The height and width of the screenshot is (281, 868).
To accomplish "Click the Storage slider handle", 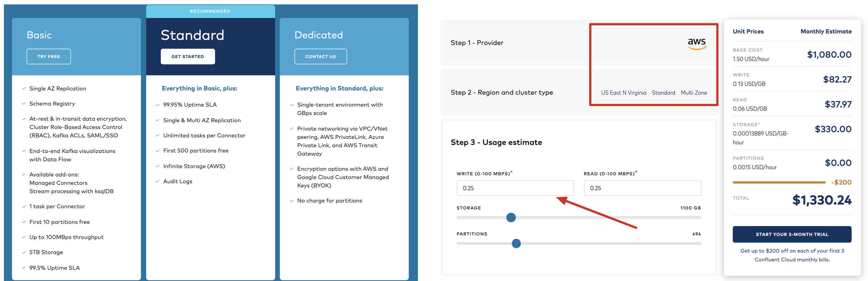I will [511, 217].
